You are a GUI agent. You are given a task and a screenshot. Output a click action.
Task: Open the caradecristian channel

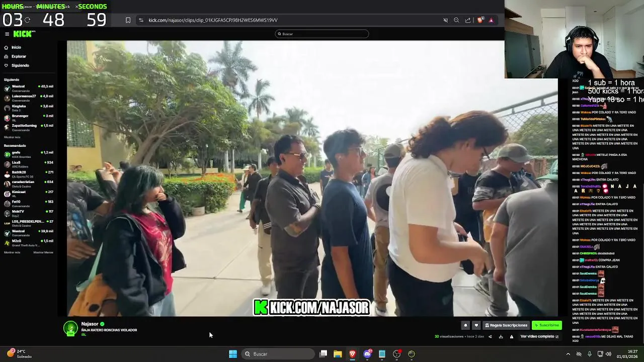click(x=29, y=184)
